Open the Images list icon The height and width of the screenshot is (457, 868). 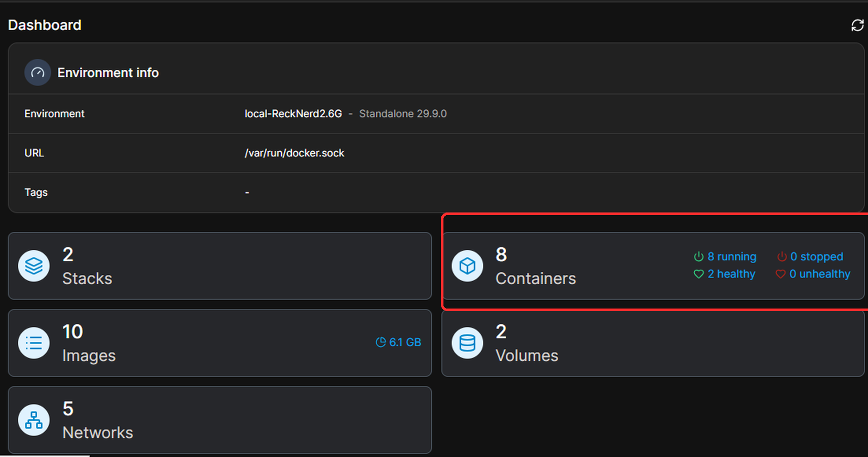34,343
